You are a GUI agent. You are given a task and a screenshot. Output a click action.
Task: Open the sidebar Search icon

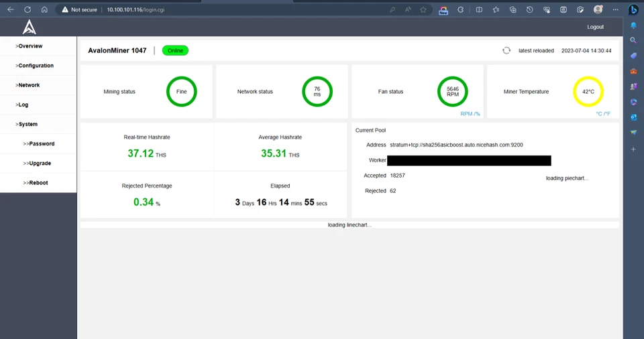pos(633,40)
